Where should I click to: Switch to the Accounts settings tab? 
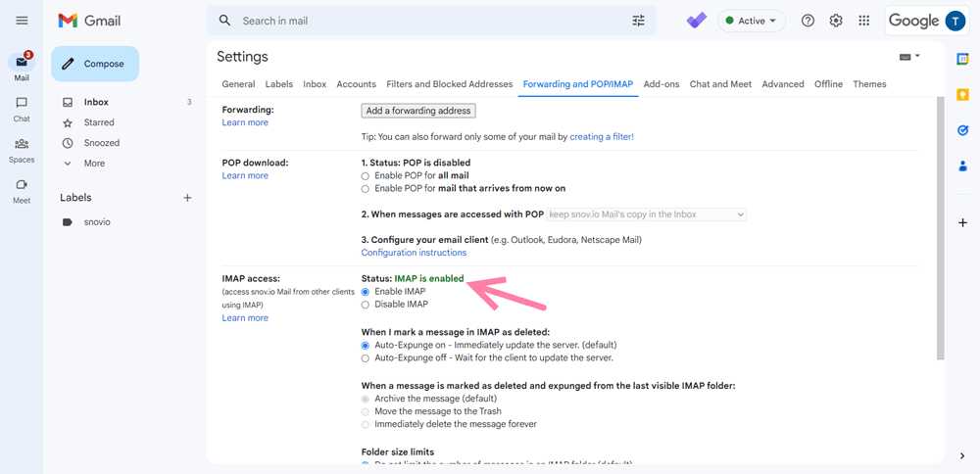click(356, 84)
